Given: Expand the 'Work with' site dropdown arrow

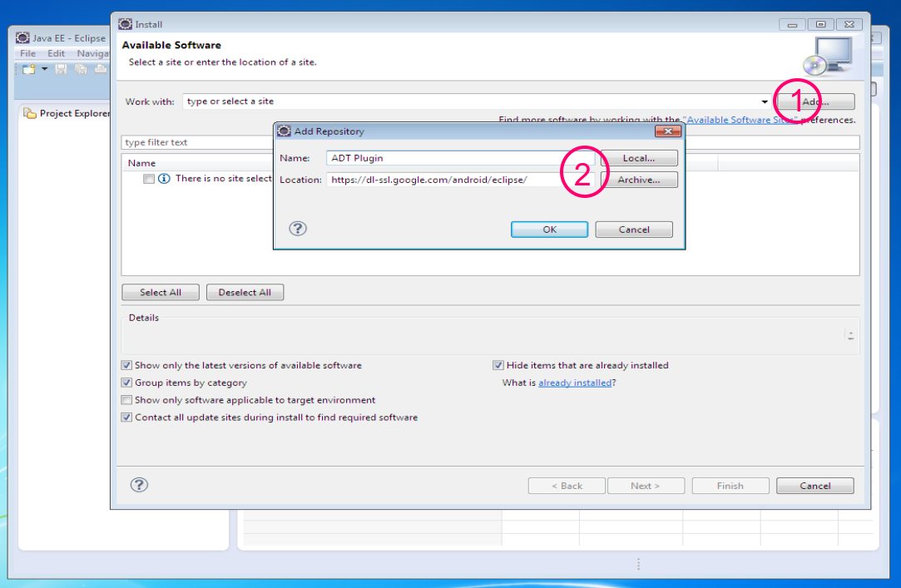Looking at the screenshot, I should point(765,101).
